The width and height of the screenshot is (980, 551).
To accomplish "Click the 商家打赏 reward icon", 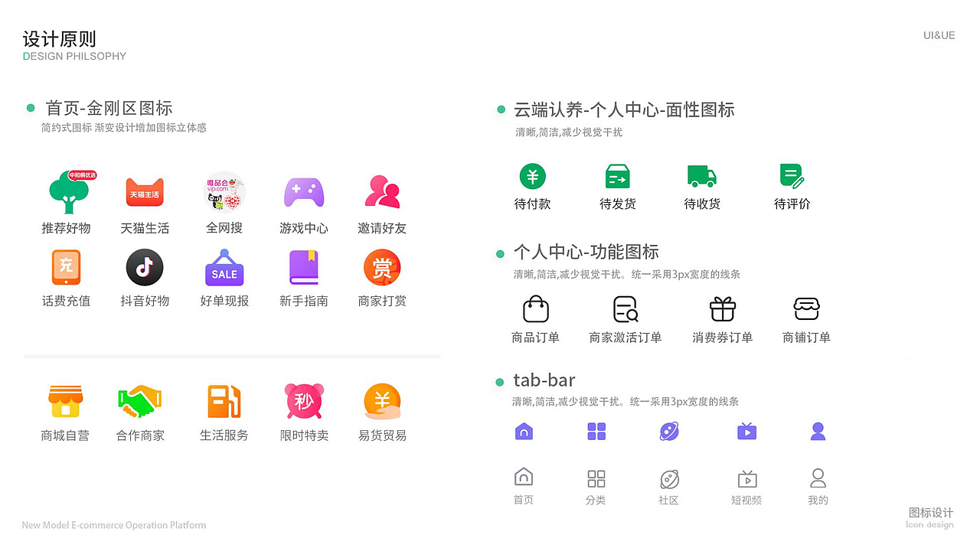I will 382,267.
